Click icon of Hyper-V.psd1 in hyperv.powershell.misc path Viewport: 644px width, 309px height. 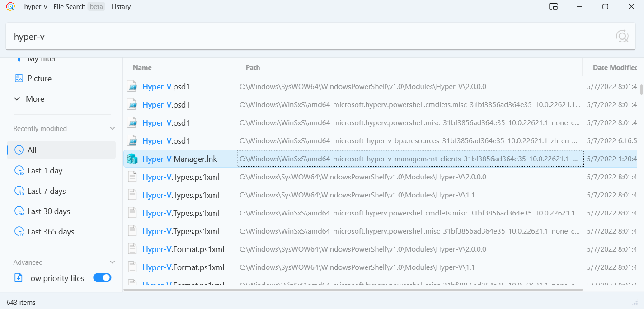pyautogui.click(x=132, y=122)
